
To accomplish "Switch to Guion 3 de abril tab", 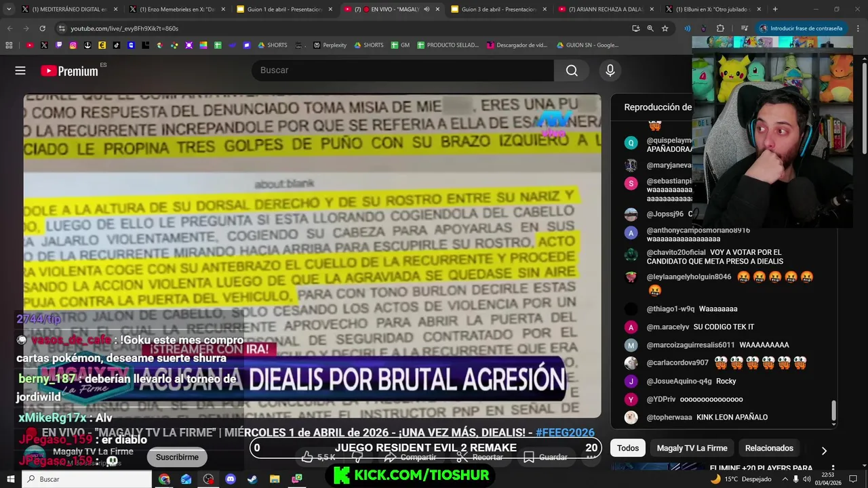I will (x=498, y=9).
